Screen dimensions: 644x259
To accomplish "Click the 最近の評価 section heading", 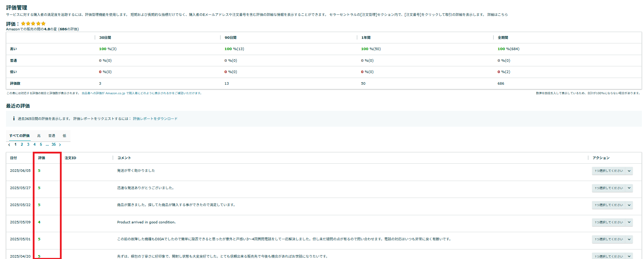I will click(18, 106).
